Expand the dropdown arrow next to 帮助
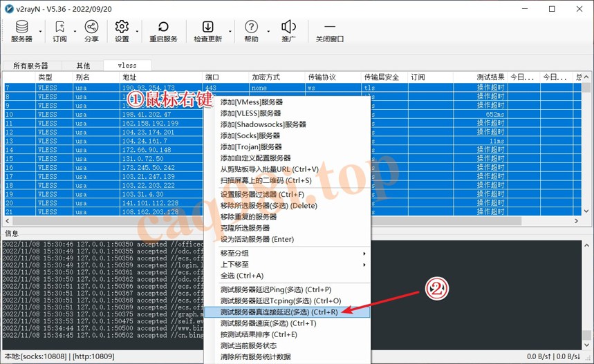This screenshot has width=594, height=364. 268,31
